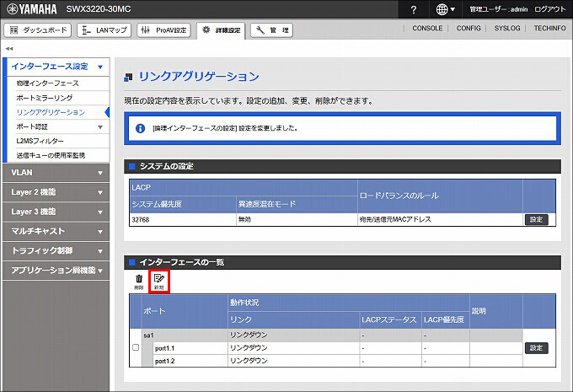Expand the Layer 2 機能 section

click(55, 191)
